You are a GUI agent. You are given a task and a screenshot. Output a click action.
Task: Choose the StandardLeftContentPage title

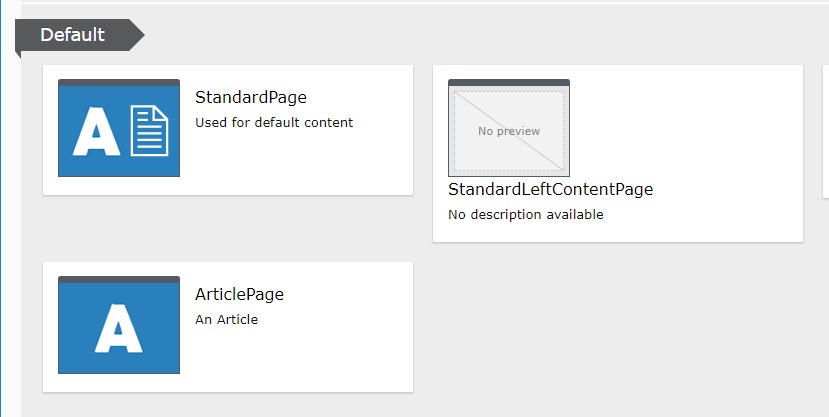pos(550,189)
